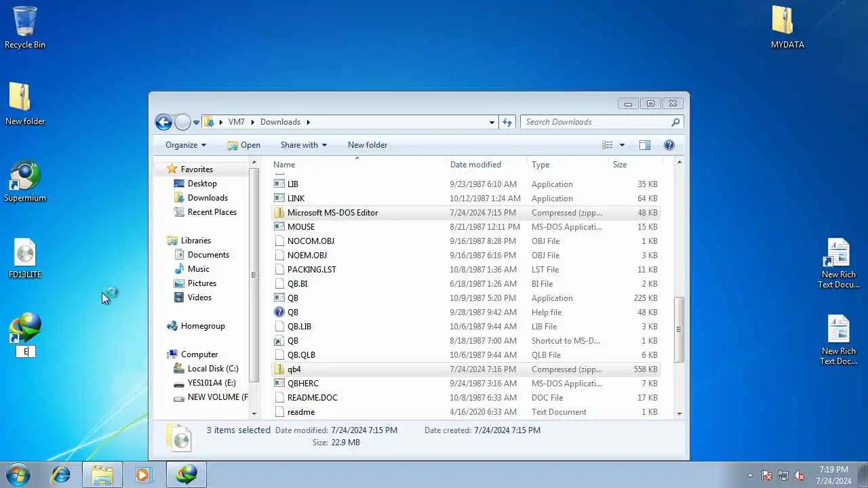Click the Internet Download Manager taskbar icon
Screen dimensions: 868x488
pos(186,474)
